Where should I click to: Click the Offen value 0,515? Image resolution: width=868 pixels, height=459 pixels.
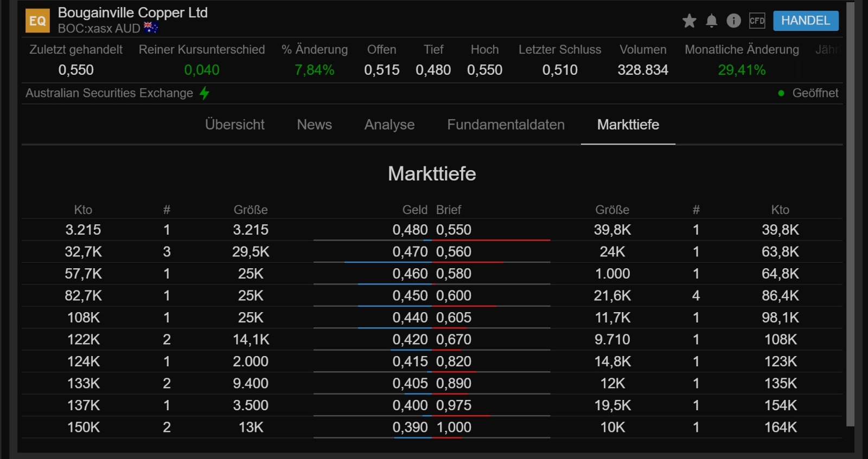point(382,70)
